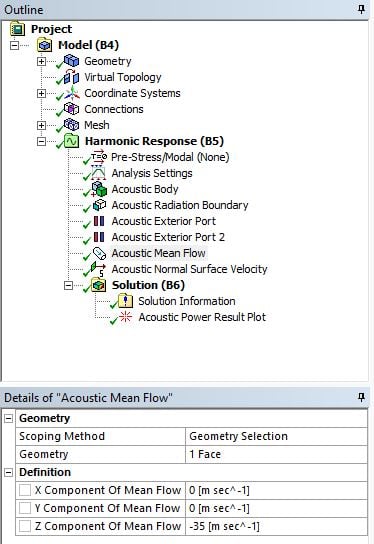374x544 pixels.
Task: Click the Details panel pin button
Action: coord(361,397)
